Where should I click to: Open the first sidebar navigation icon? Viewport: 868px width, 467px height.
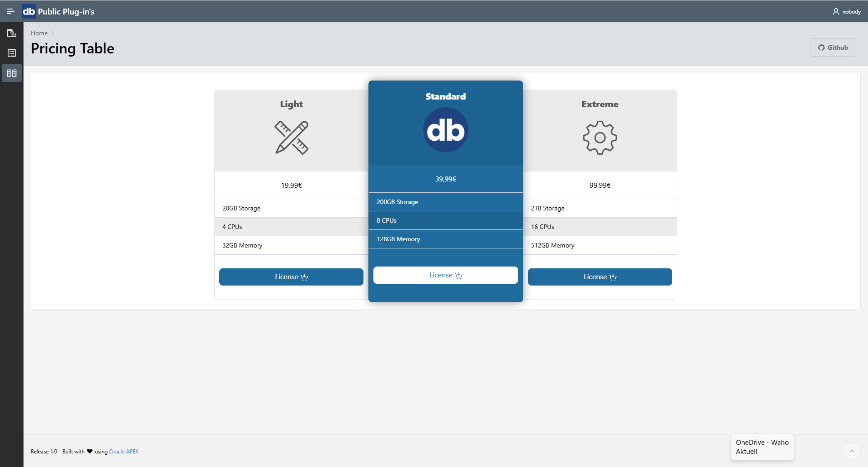(12, 33)
